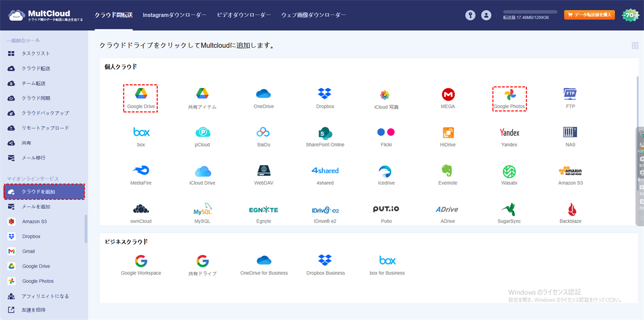Select the FTP icon
This screenshot has width=644, height=320.
(570, 99)
